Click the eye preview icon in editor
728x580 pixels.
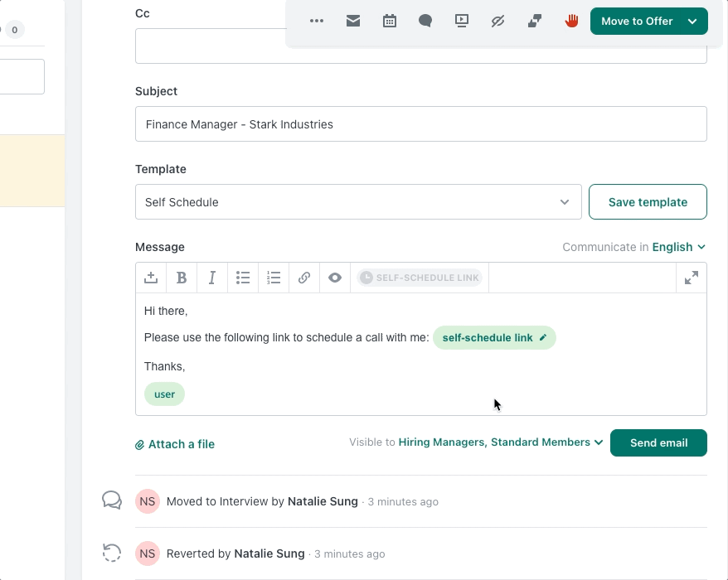pyautogui.click(x=335, y=278)
